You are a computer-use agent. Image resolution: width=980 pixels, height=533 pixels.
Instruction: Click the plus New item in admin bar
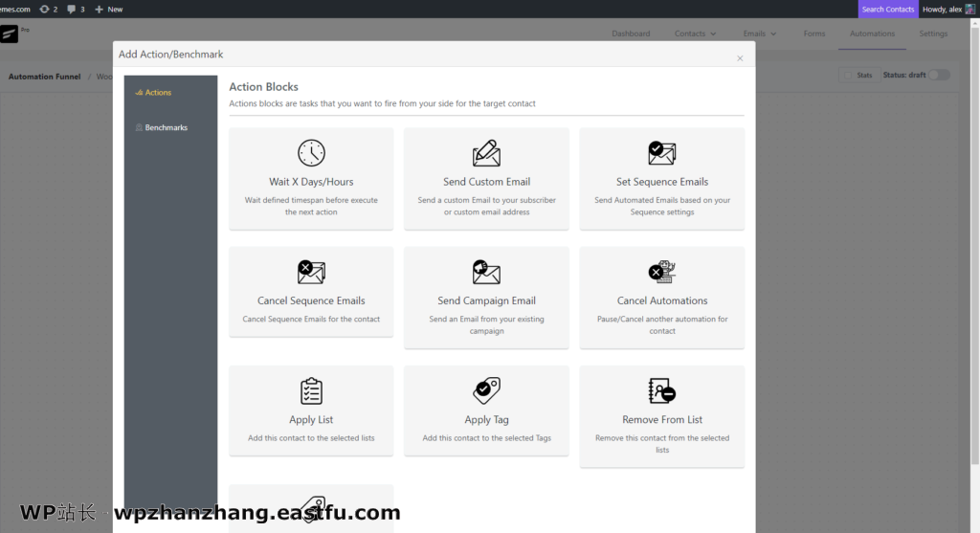[109, 9]
